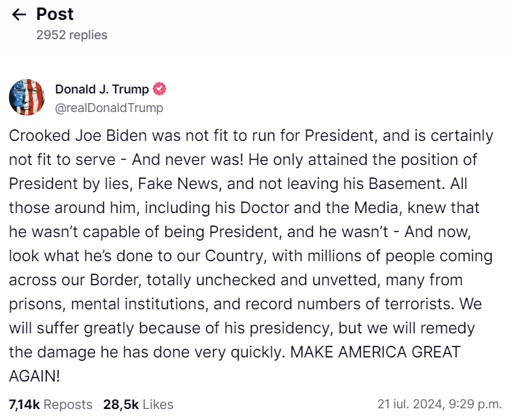Click "Fake News" in the post text
512x420 pixels.
coord(178,184)
